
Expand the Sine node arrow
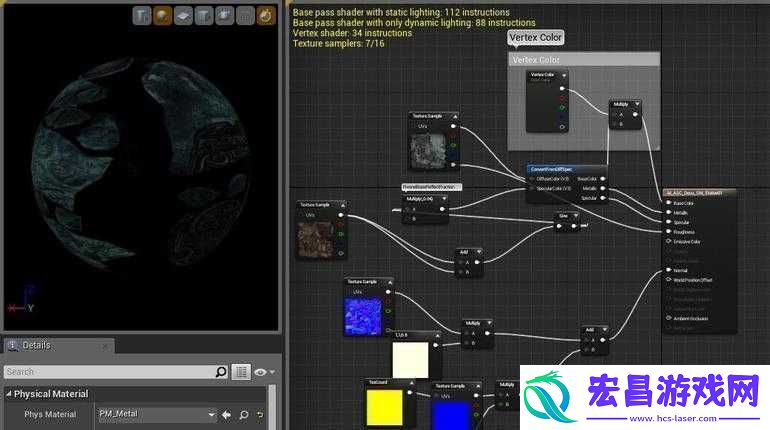pyautogui.click(x=575, y=216)
